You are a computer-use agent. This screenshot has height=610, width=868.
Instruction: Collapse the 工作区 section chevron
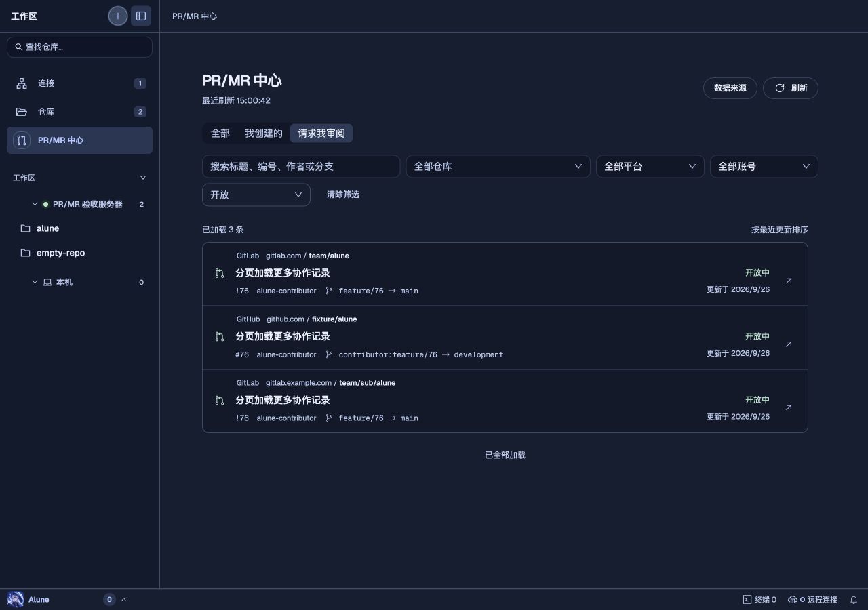[142, 178]
